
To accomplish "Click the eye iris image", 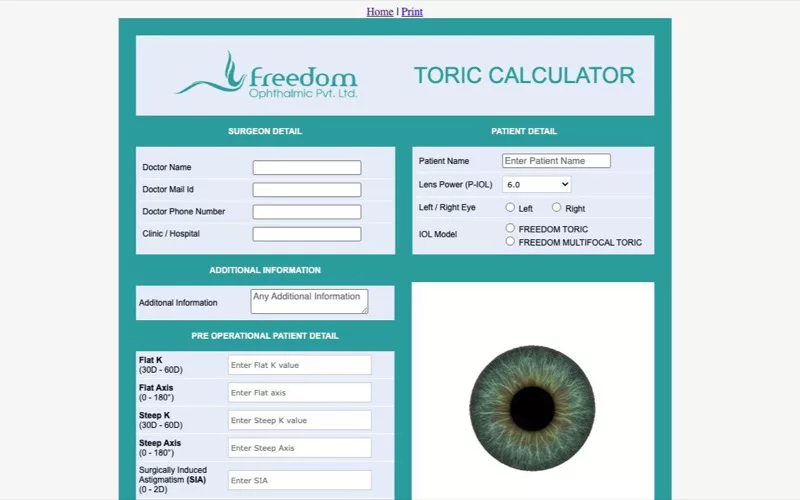I will pos(532,408).
